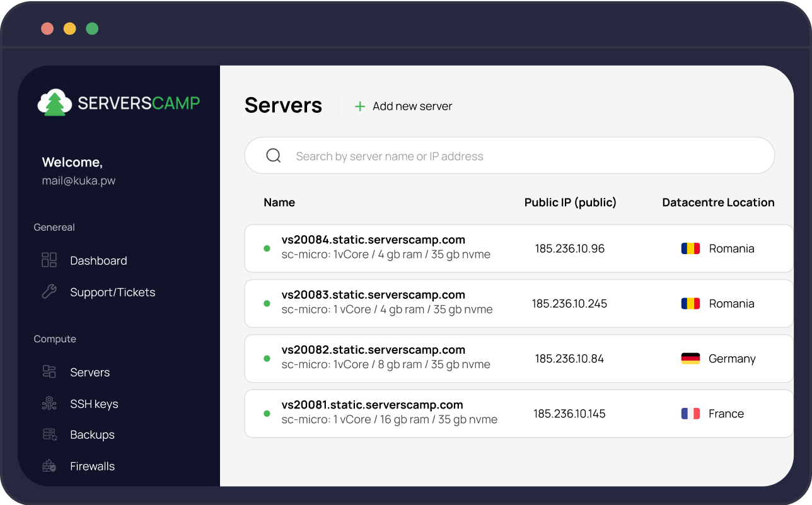Image resolution: width=812 pixels, height=505 pixels.
Task: Open the Dashboard menu item
Action: (98, 260)
